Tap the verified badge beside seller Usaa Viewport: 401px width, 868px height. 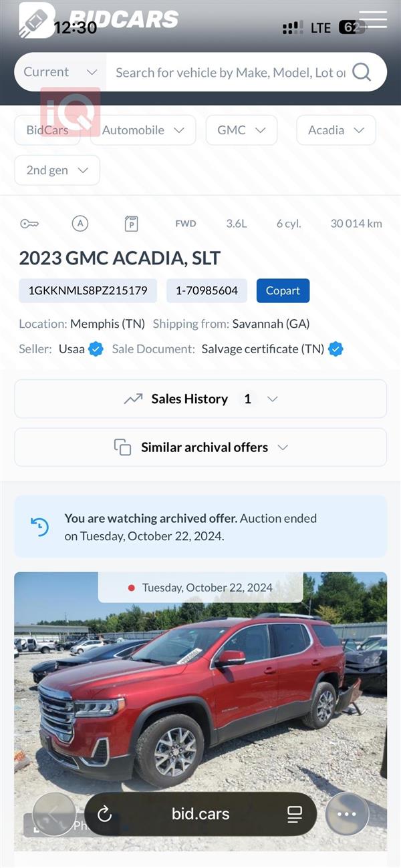click(96, 349)
